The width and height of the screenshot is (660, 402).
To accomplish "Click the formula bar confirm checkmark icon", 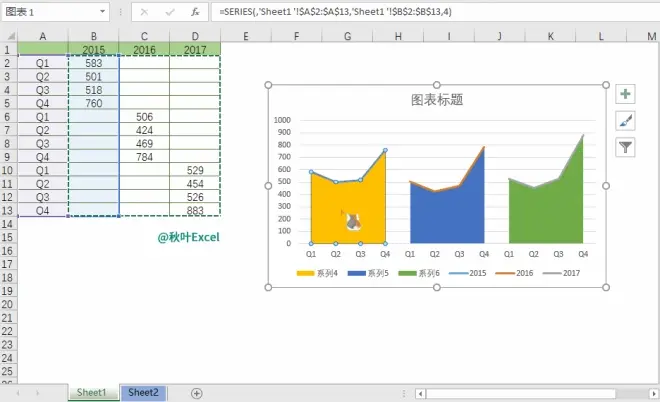I will coord(170,12).
